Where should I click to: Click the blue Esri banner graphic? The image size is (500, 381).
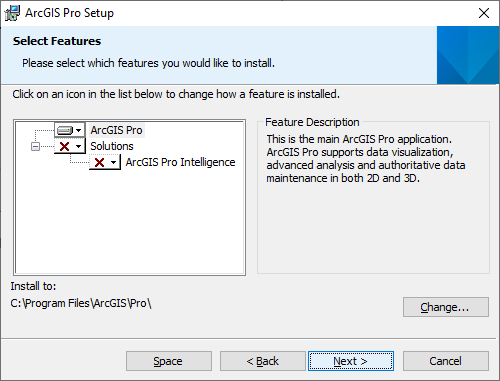[x=468, y=55]
